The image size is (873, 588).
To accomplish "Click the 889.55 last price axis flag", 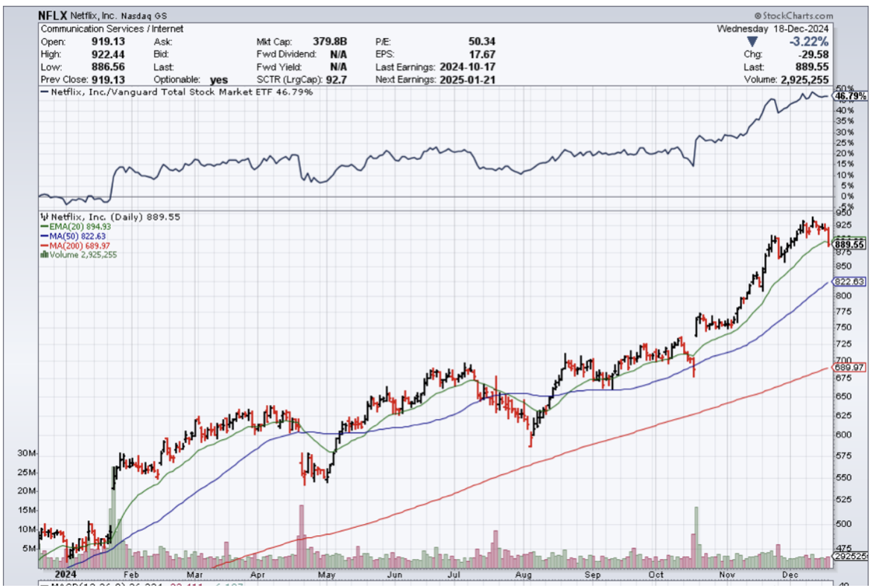I will (x=849, y=244).
